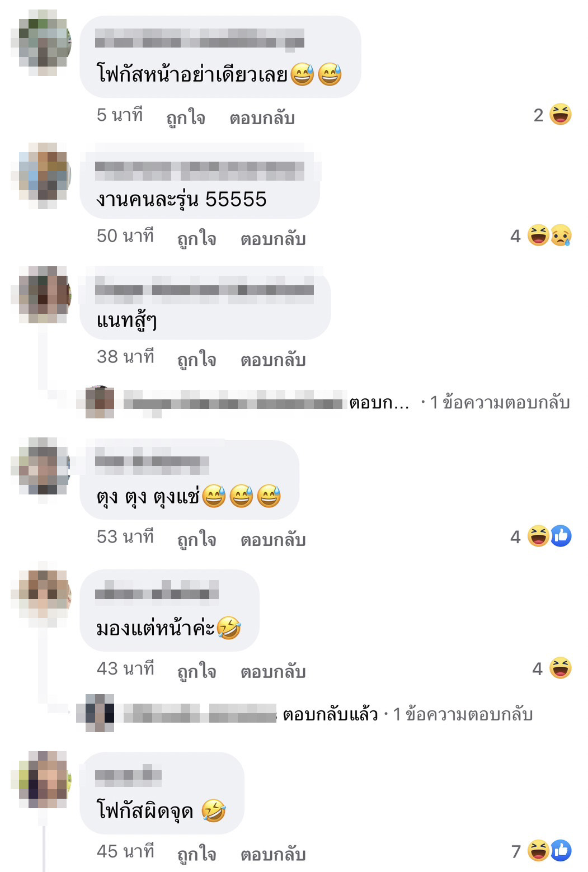588x872 pixels.
Task: Open commenter name above แนทสู้ๆ
Action: coord(204,290)
